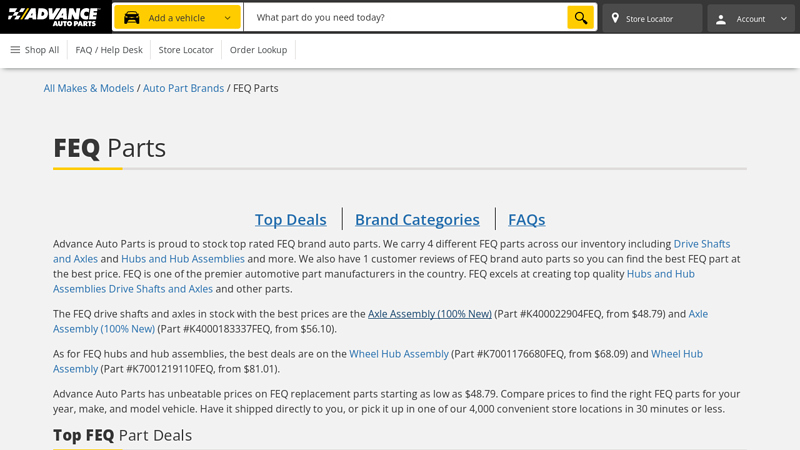The image size is (800, 450).
Task: Click the Store Locator pin icon
Action: [x=615, y=19]
